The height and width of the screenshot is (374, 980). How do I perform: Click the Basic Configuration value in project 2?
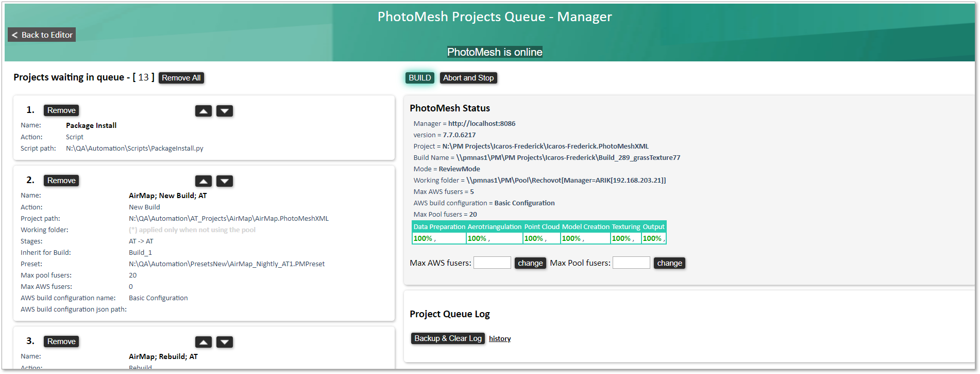pyautogui.click(x=158, y=298)
